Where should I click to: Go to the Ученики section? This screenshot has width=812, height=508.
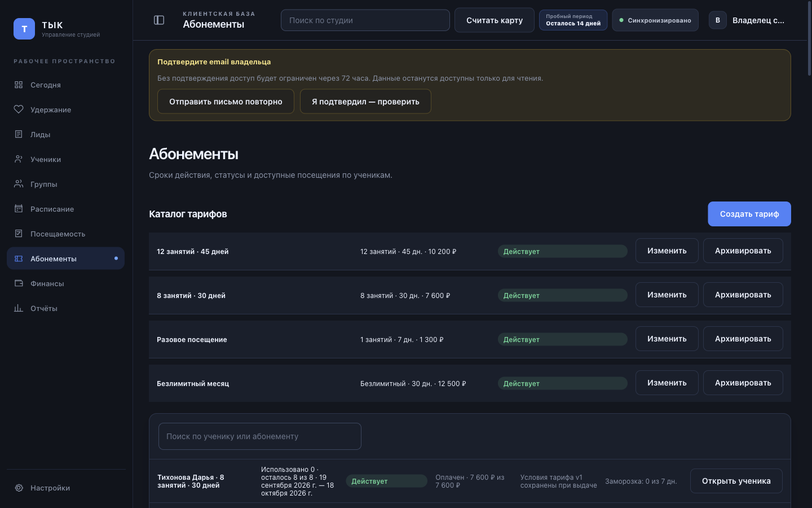pyautogui.click(x=65, y=159)
